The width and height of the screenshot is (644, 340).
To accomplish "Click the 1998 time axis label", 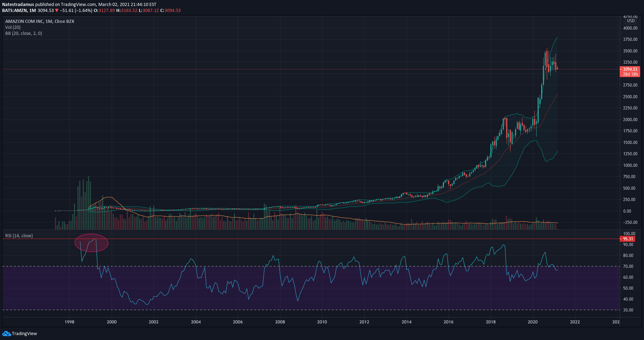I will 69,322.
